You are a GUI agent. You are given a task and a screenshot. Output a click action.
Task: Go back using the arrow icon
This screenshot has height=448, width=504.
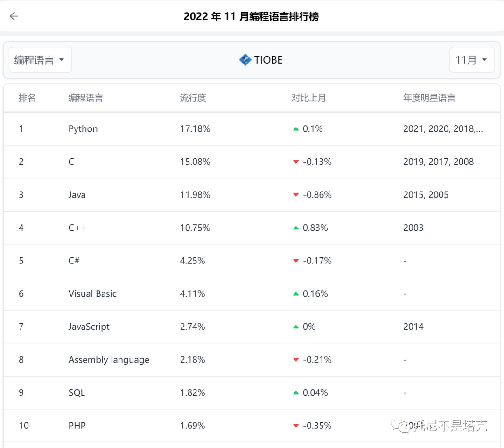point(14,16)
